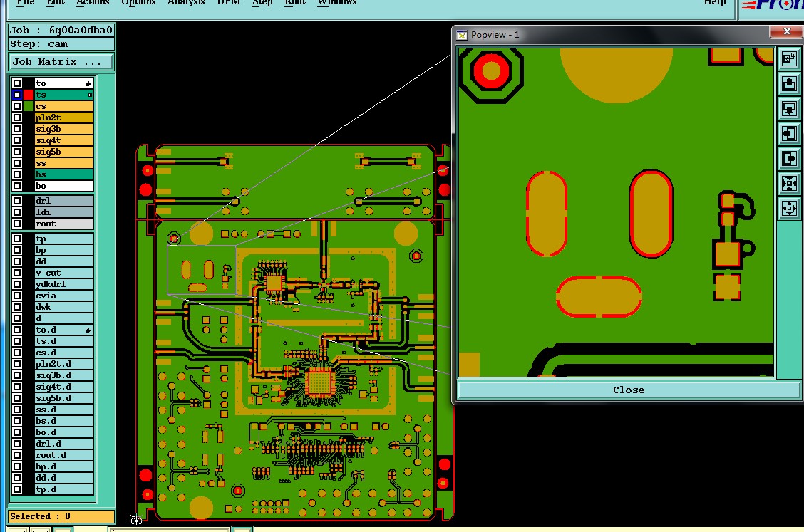Pan the Popview upward with up-arrow icon
This screenshot has height=532, width=804.
(789, 83)
